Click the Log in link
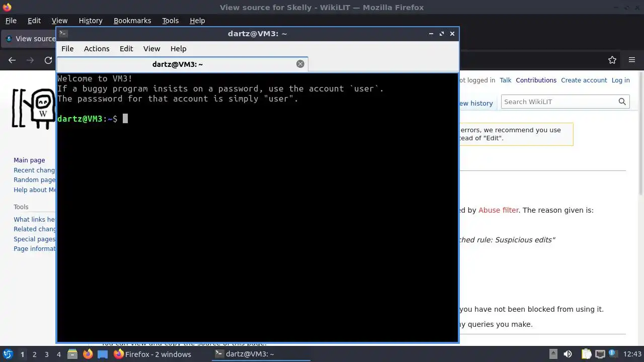644x362 pixels. [x=620, y=80]
